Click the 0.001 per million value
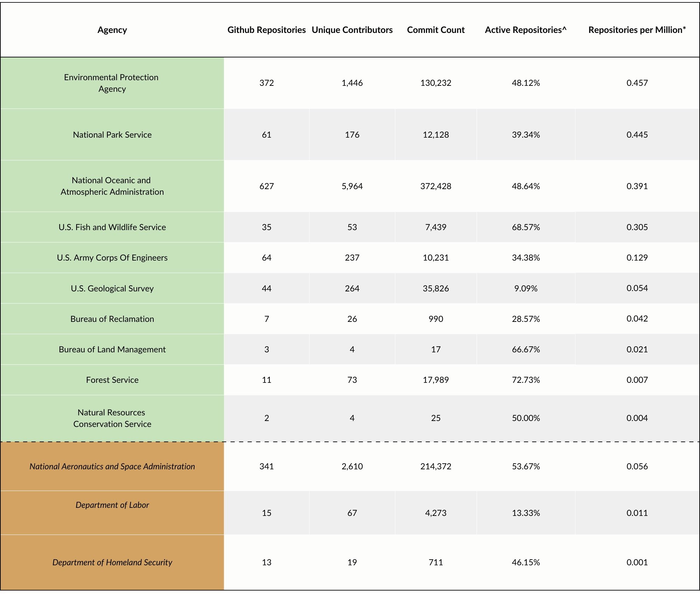 coord(637,562)
